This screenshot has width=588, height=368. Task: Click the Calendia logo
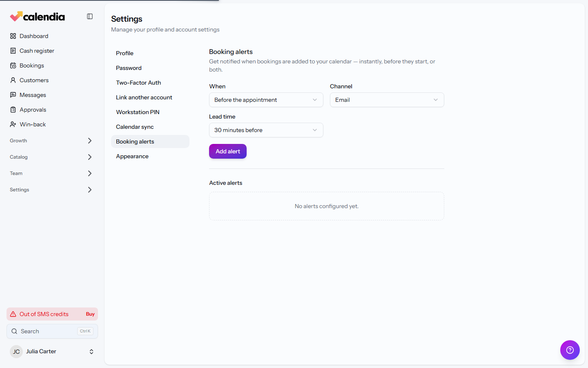coord(37,16)
